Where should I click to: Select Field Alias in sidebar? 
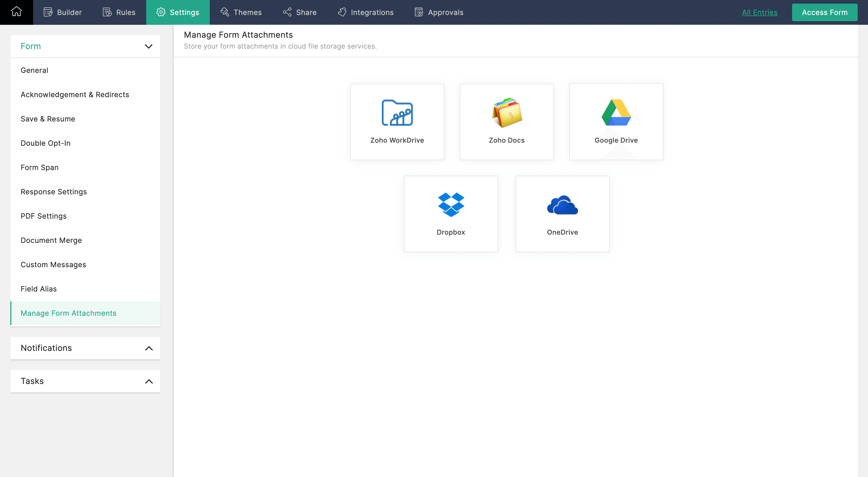pyautogui.click(x=85, y=289)
